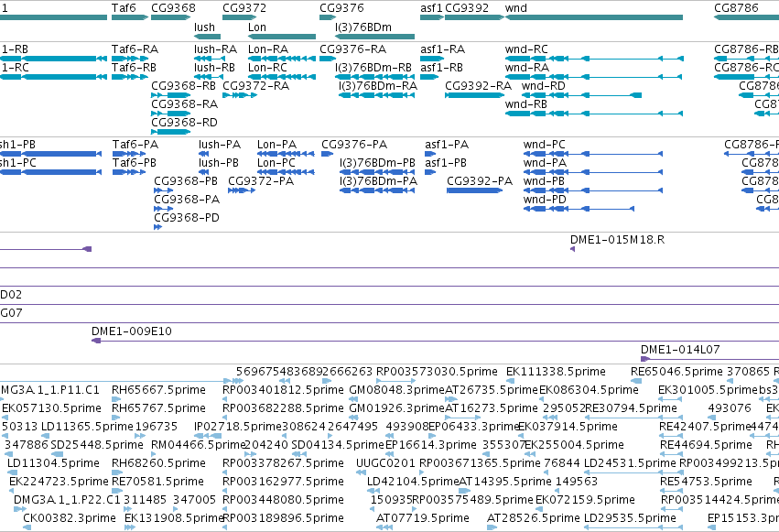Open the l(3)76BDm-RA transcript

[x=376, y=95]
